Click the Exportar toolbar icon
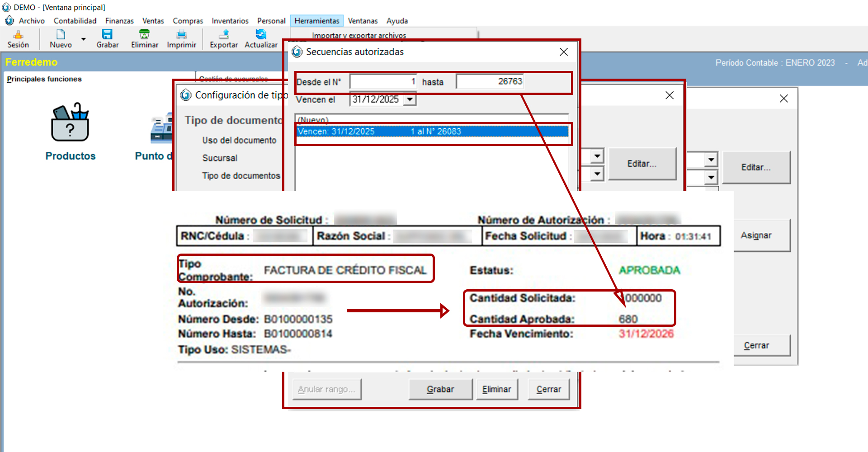This screenshot has width=868, height=452. 224,35
